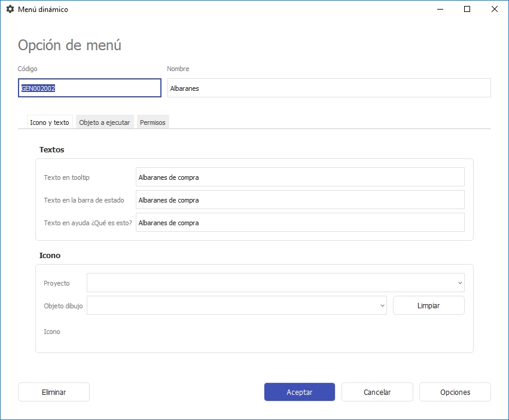
Task: Select the Texto en la barra de estado field
Action: [300, 200]
